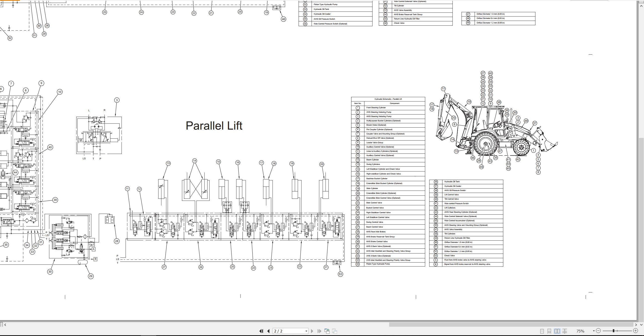Return to the previous view
Screen dimensions: 644x336
327,331
